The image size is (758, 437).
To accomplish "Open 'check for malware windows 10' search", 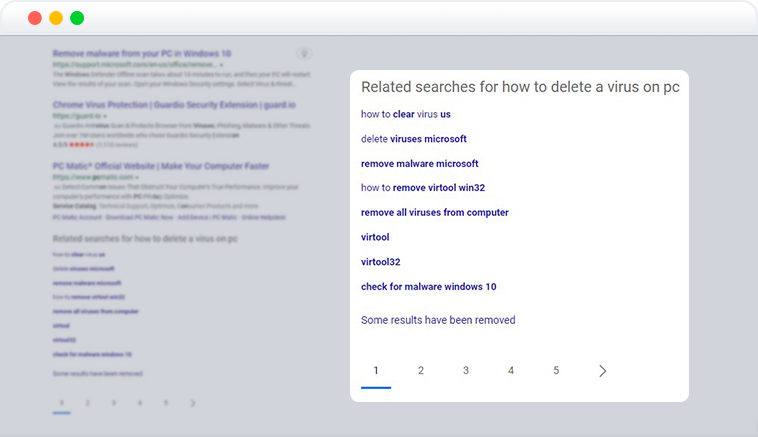I will 428,286.
